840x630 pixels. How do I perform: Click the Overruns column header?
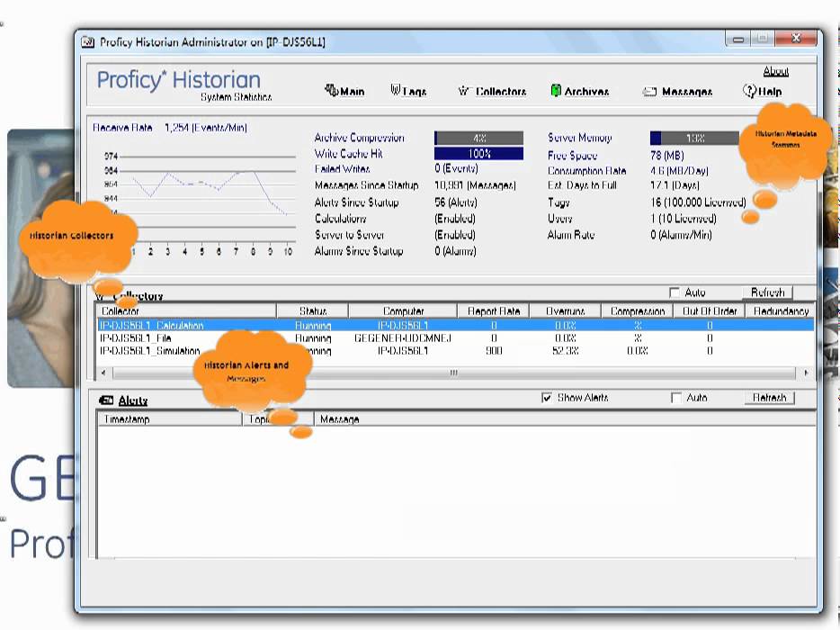(x=565, y=311)
